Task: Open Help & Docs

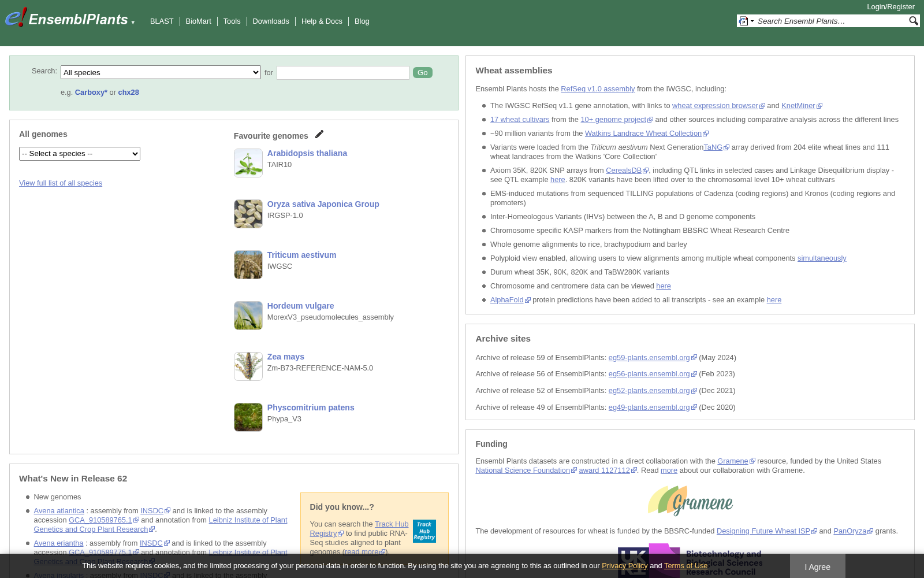Action: (322, 21)
